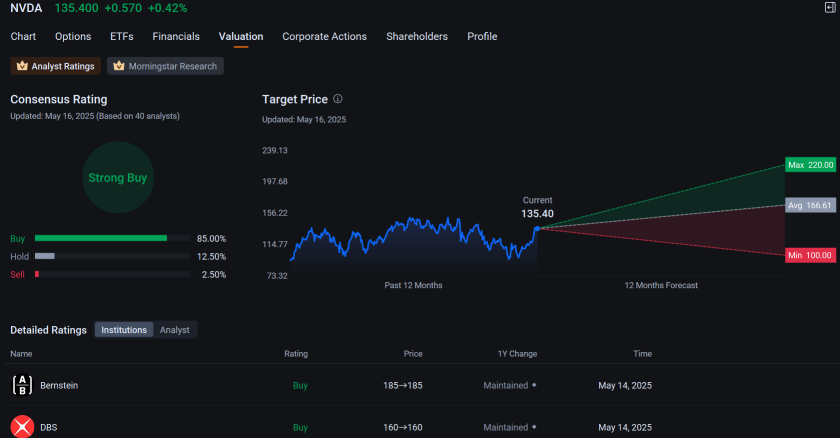Click the Consensus Rating heading
Image resolution: width=840 pixels, height=438 pixels.
(x=59, y=99)
